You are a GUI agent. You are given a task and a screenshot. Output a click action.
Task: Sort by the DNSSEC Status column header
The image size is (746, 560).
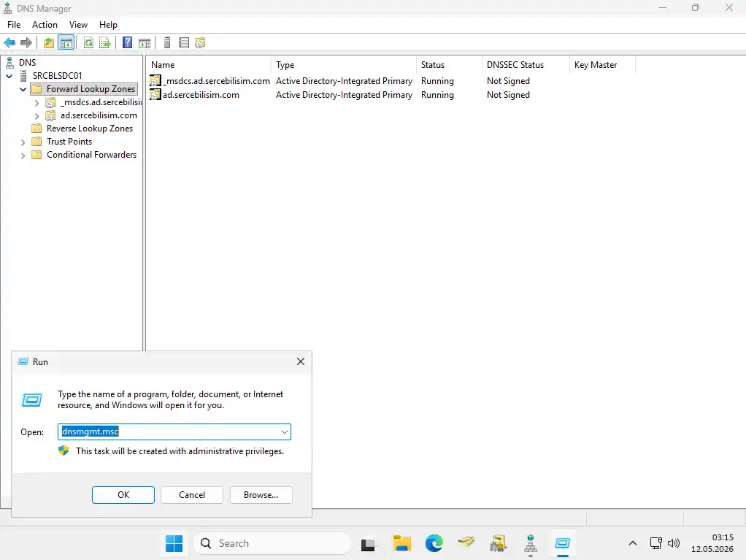click(x=526, y=65)
